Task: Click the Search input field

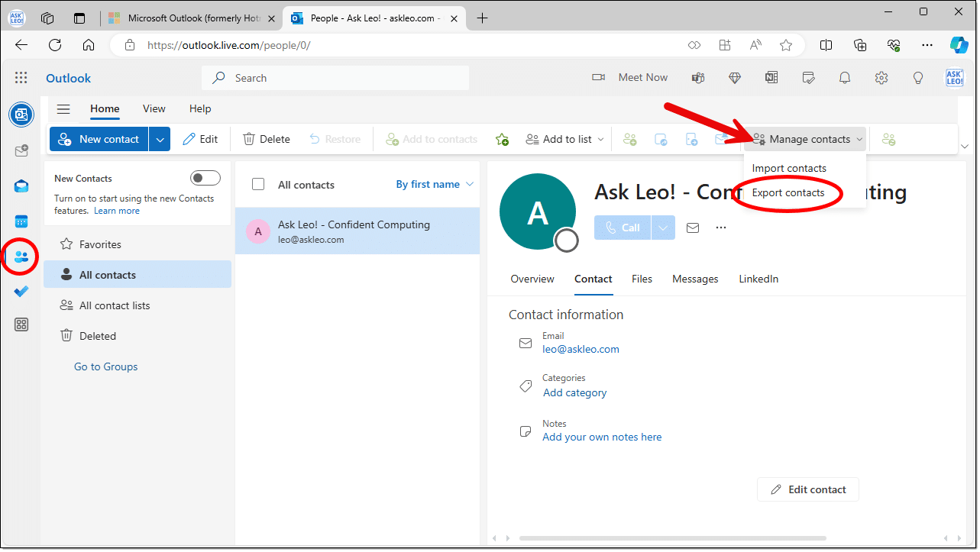Action: (336, 78)
